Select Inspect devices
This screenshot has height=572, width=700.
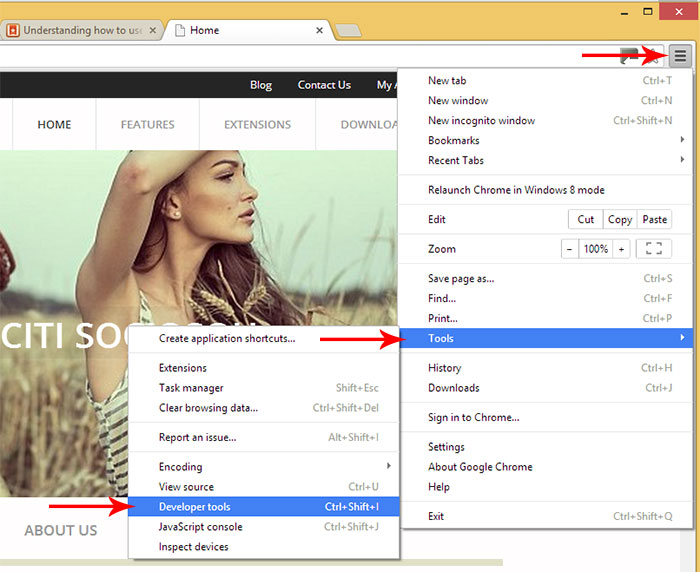click(x=264, y=547)
